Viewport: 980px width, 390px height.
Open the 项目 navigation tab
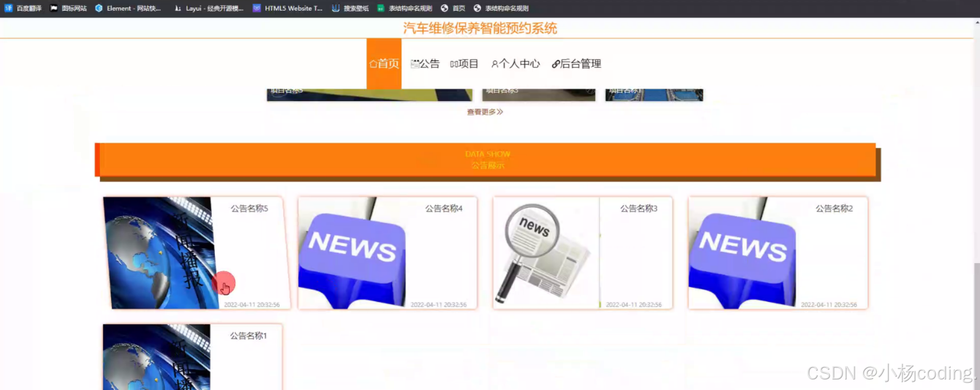click(x=464, y=64)
